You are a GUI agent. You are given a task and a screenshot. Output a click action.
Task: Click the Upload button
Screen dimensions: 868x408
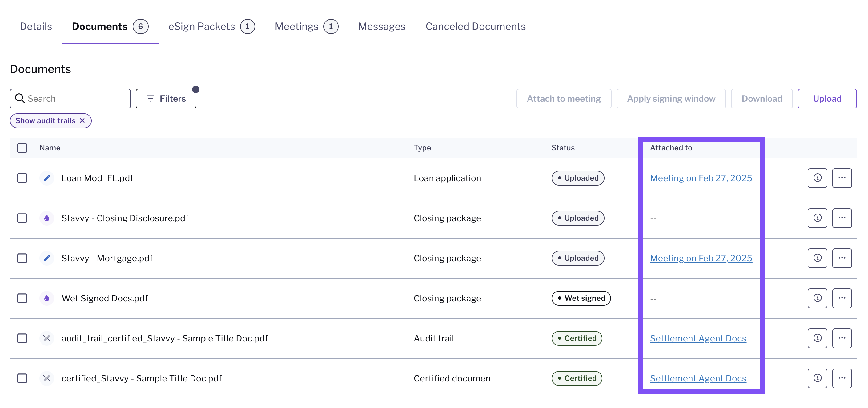(x=827, y=99)
